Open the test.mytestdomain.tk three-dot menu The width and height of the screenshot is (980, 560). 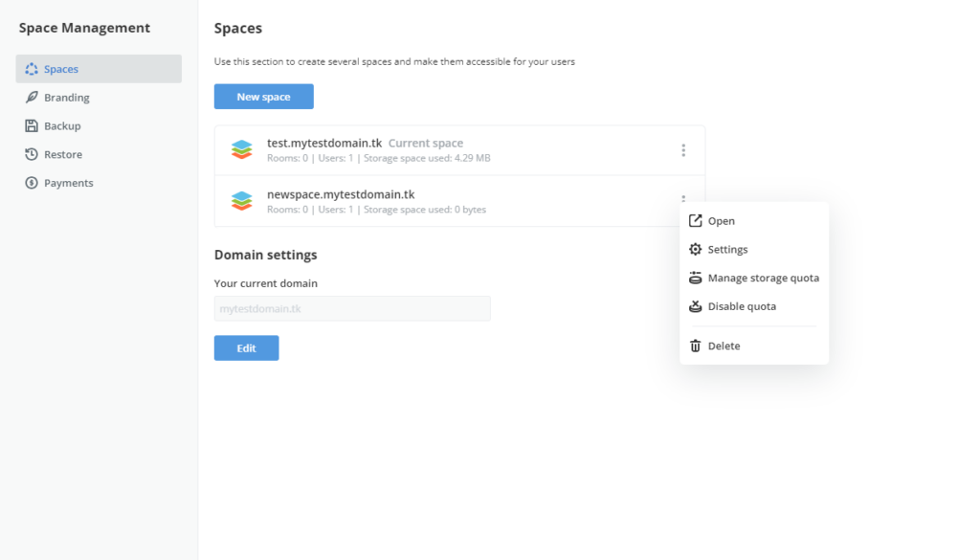tap(683, 150)
